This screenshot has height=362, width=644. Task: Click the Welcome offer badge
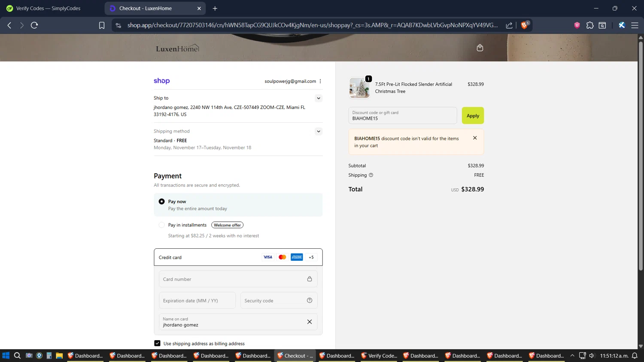point(227,225)
